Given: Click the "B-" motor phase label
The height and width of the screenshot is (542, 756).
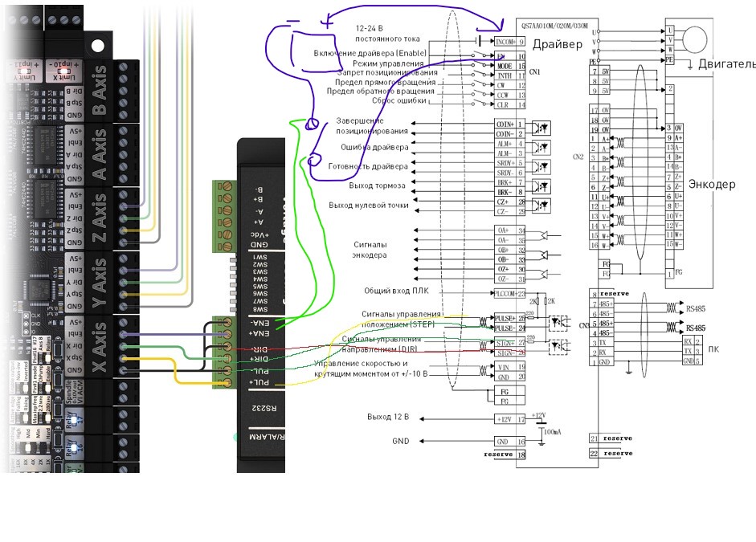Looking at the screenshot, I should click(259, 189).
